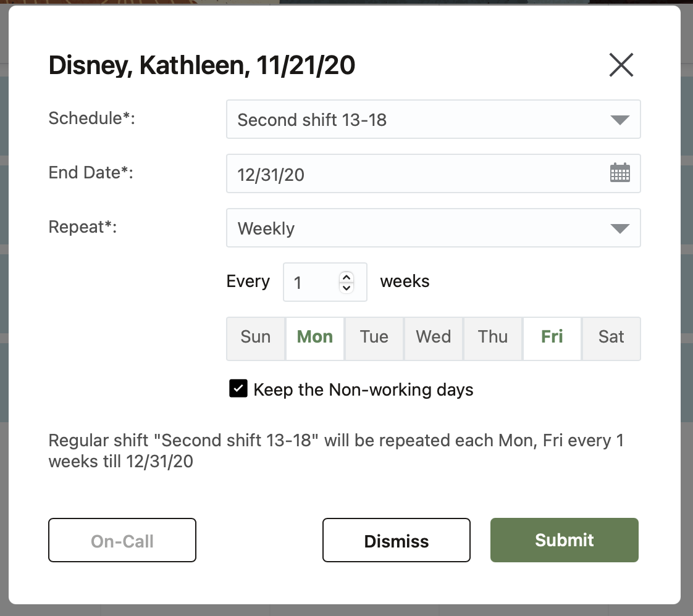Click into the End Date field
693x616 pixels.
414,174
